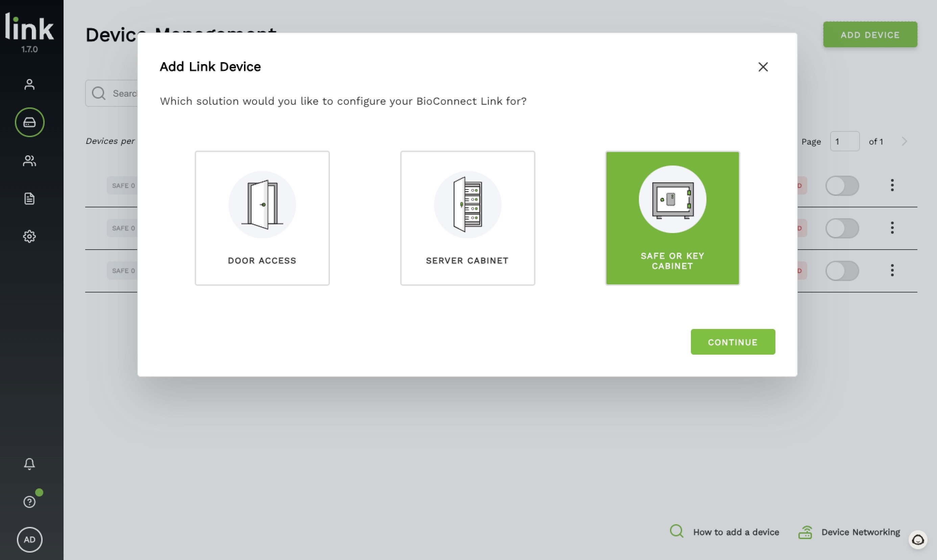
Task: Toggle the first device row switch
Action: [842, 186]
